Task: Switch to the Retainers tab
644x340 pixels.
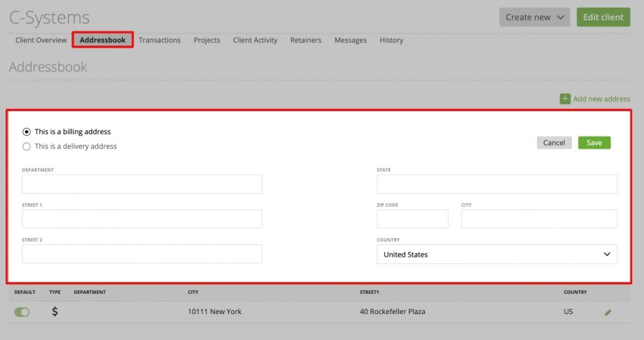Action: click(306, 40)
